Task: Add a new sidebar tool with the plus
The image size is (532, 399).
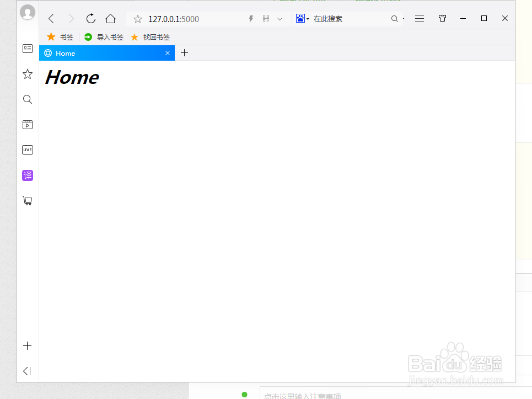Action: click(27, 345)
